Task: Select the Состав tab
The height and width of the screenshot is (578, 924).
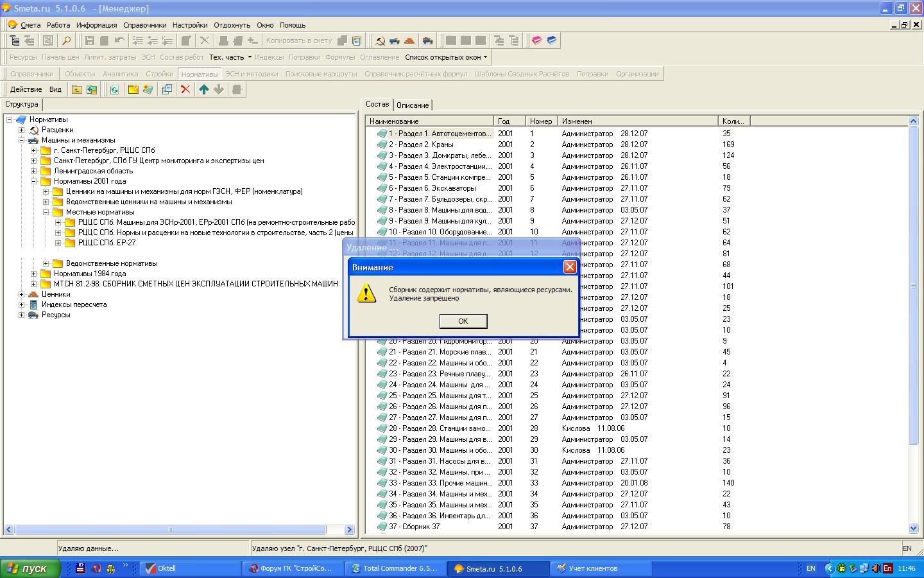Action: coord(377,104)
